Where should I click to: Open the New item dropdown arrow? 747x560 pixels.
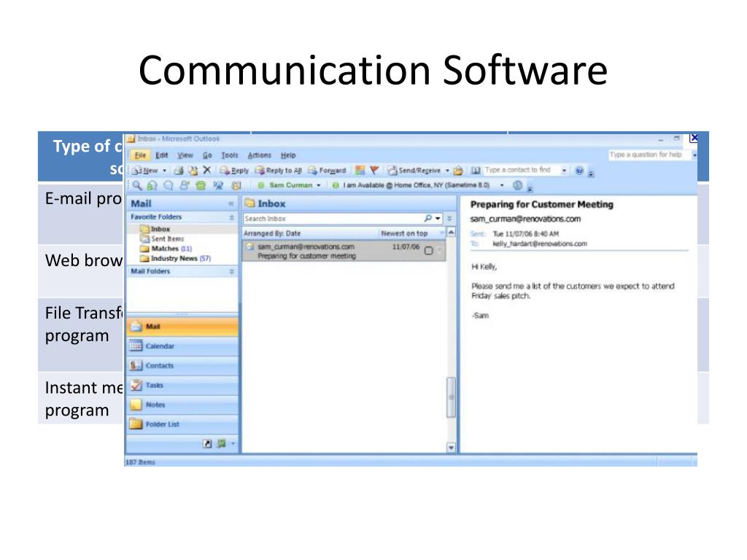165,171
